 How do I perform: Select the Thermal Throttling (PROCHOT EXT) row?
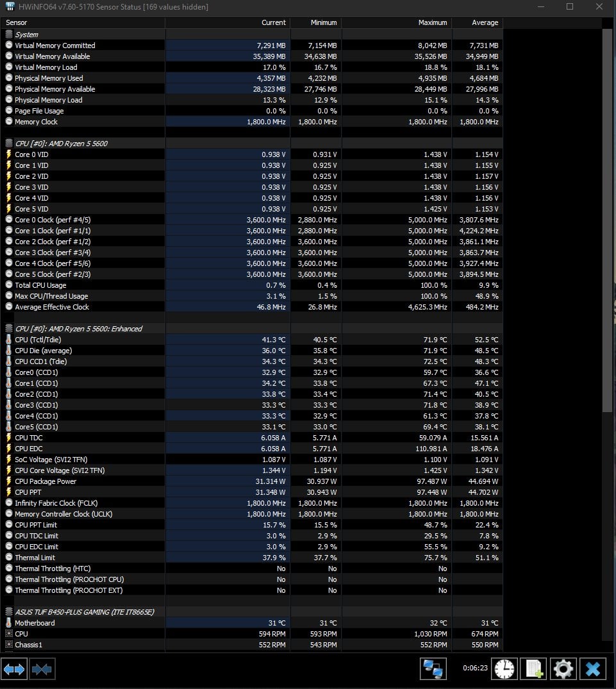pos(252,590)
